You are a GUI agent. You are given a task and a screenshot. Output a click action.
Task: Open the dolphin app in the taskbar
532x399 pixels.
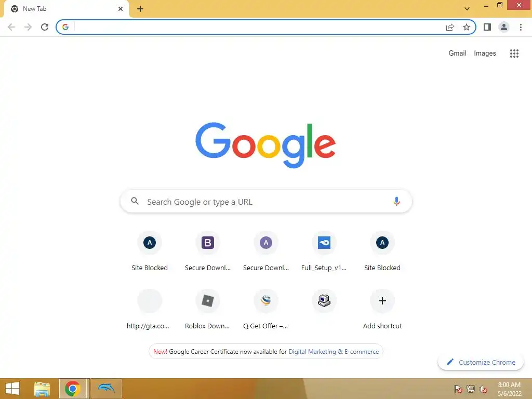tap(107, 389)
